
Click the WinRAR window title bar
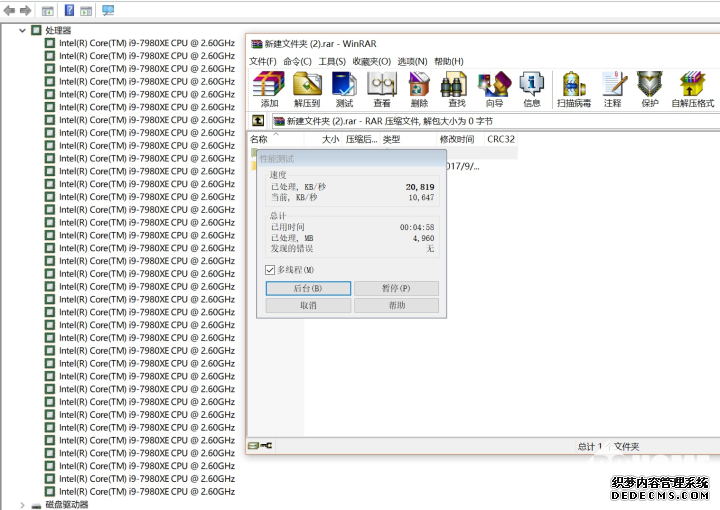[483, 44]
